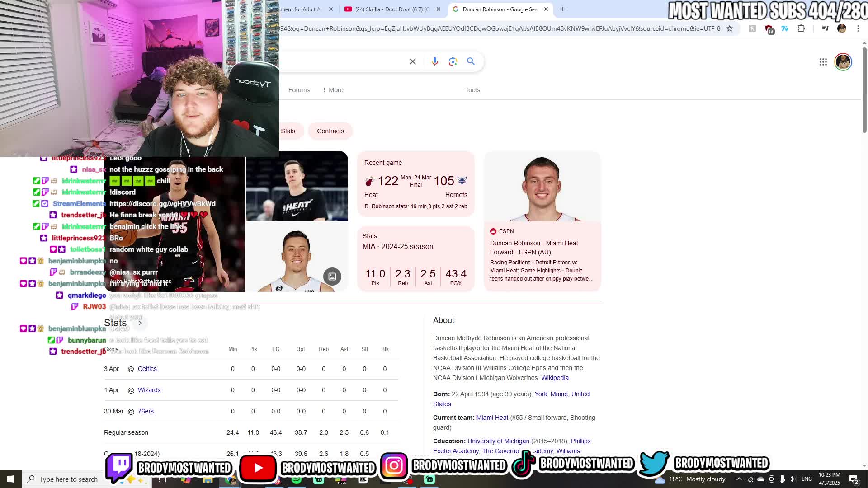Open Robinson white jersey headshot photo

[x=297, y=257]
